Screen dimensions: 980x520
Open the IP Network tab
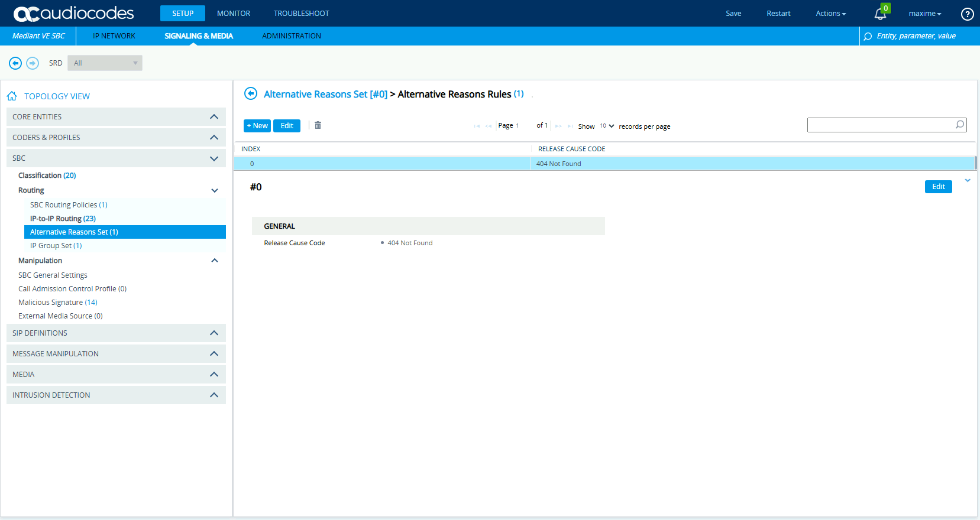[x=114, y=36]
